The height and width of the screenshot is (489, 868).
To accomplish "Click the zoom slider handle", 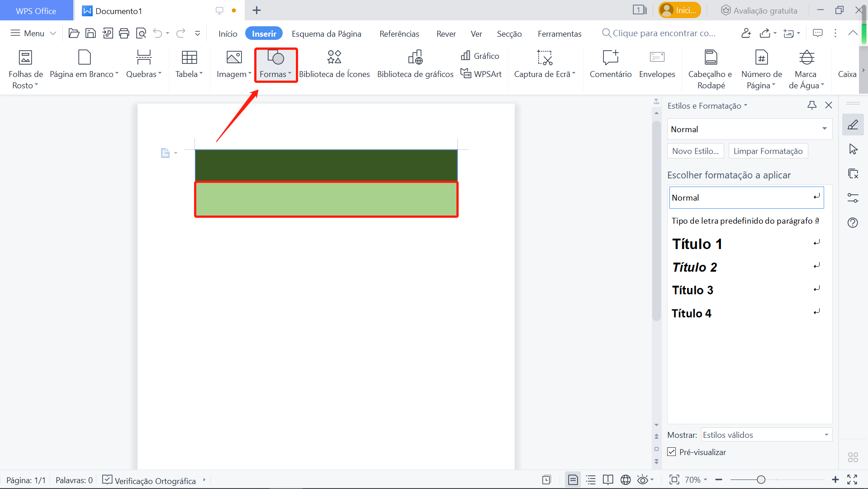I will [x=761, y=479].
